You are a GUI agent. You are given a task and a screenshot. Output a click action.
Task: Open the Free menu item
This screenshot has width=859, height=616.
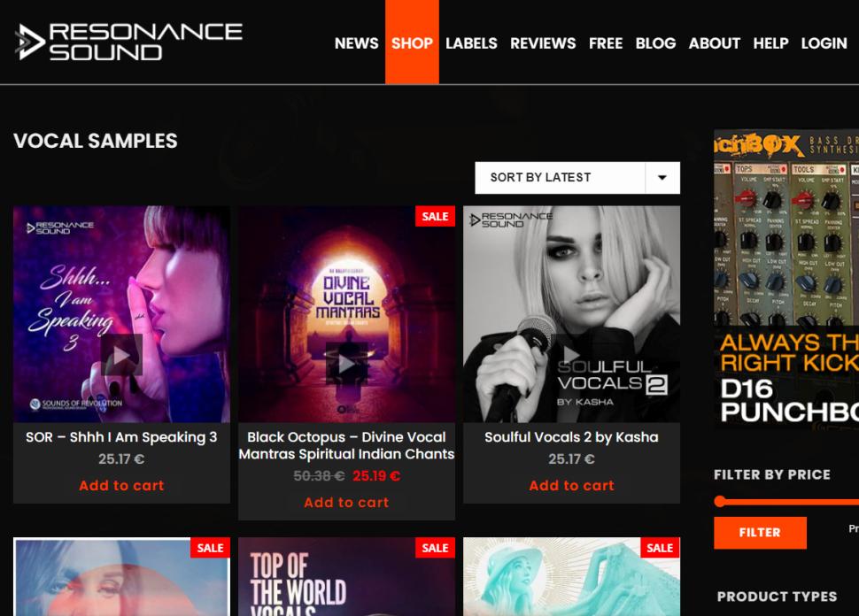click(x=606, y=43)
